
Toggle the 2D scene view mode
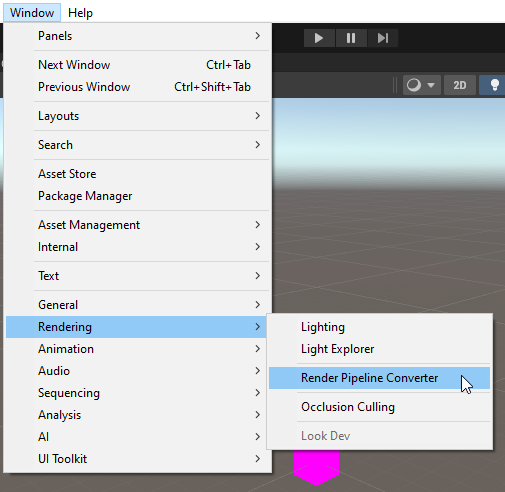tap(460, 85)
